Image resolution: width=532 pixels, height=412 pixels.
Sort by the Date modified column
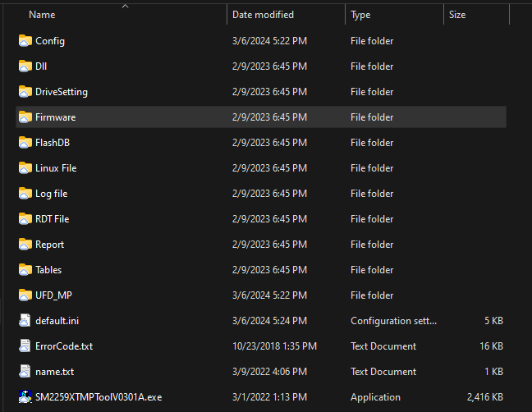coord(263,15)
